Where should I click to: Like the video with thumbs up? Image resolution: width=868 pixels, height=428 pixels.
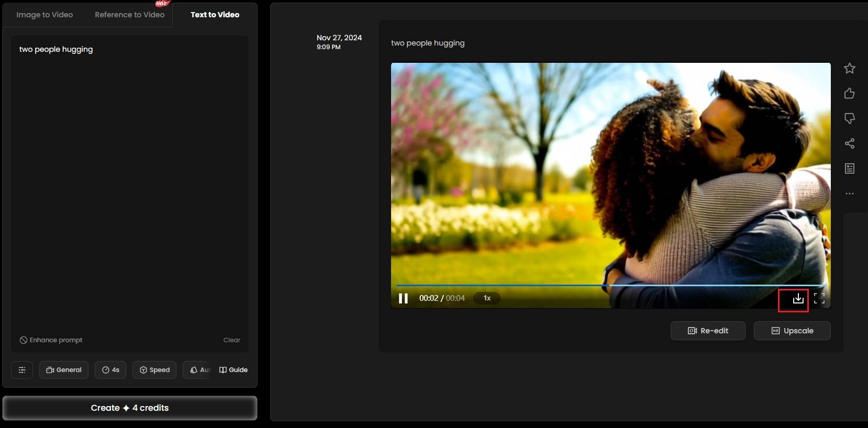pyautogui.click(x=849, y=94)
